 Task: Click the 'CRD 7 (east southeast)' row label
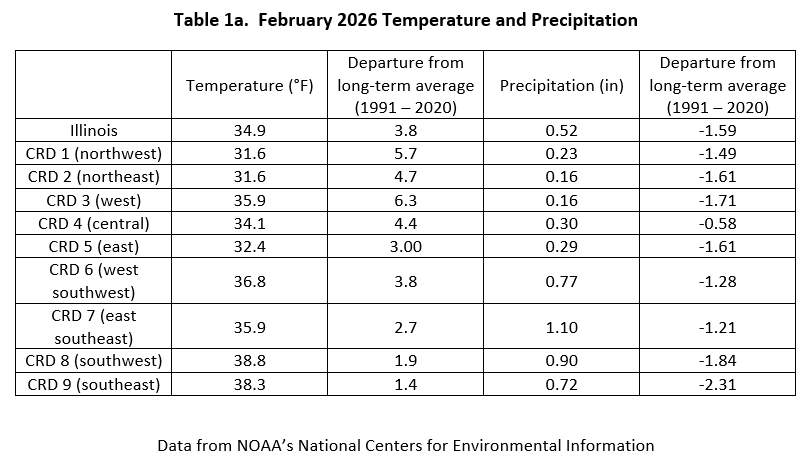95,325
